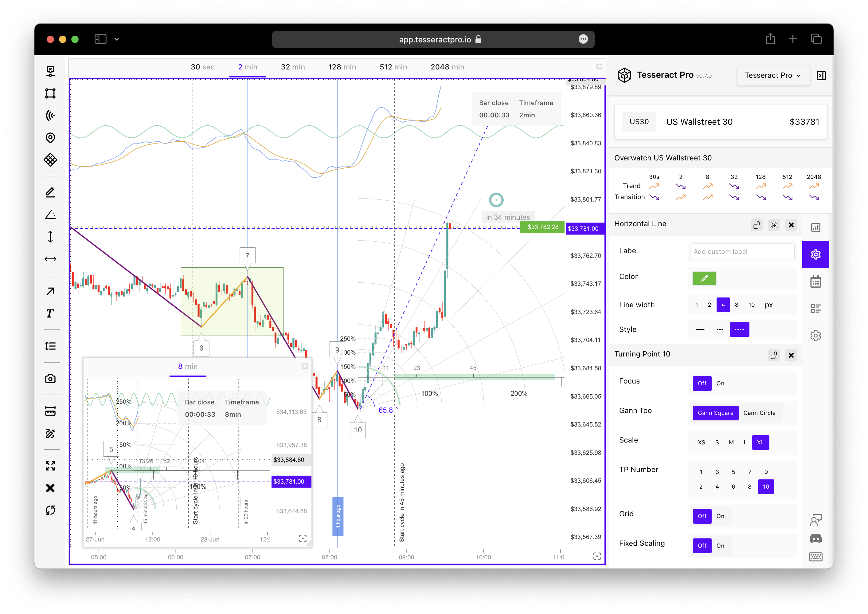
Task: Select TP Number 7
Action: point(749,472)
